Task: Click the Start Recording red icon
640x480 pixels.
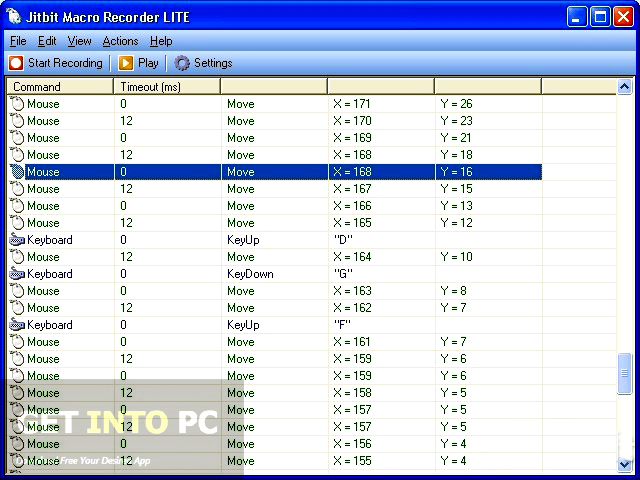Action: (16, 63)
